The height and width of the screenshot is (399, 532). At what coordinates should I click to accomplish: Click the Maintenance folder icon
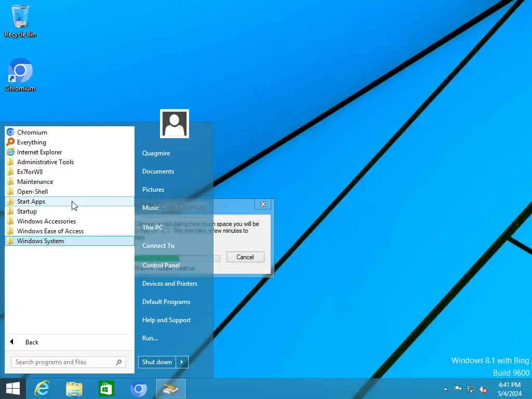pos(10,181)
